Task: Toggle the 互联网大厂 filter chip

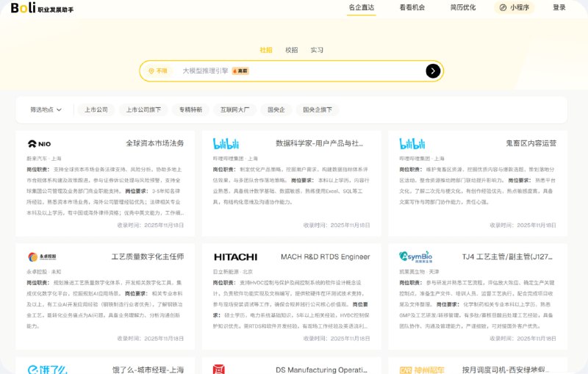Action: [x=234, y=109]
